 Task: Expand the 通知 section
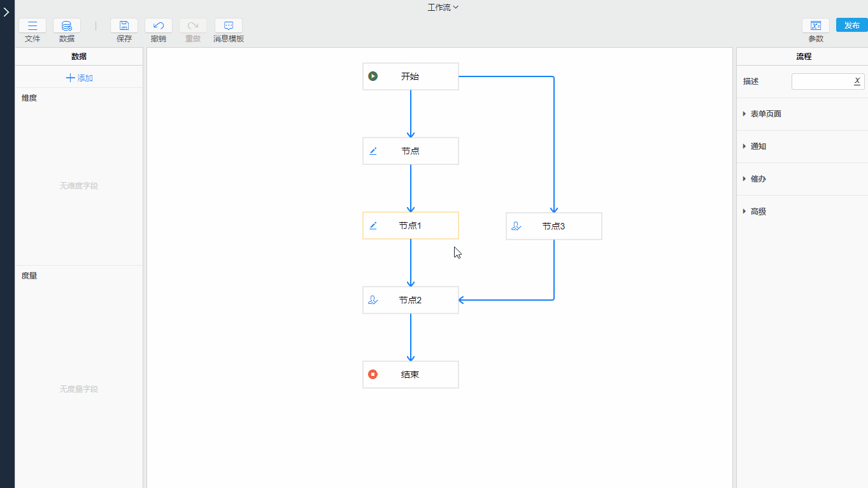pos(758,147)
